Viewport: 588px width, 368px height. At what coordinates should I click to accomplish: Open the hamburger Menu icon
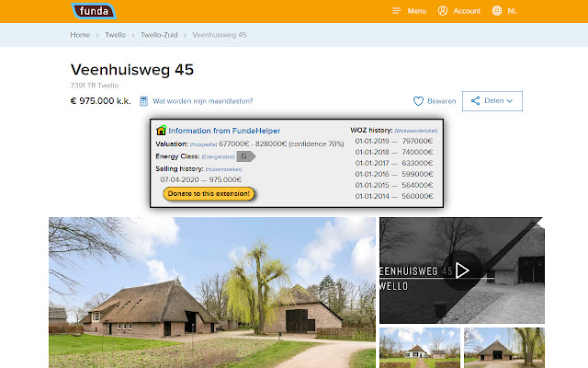396,11
